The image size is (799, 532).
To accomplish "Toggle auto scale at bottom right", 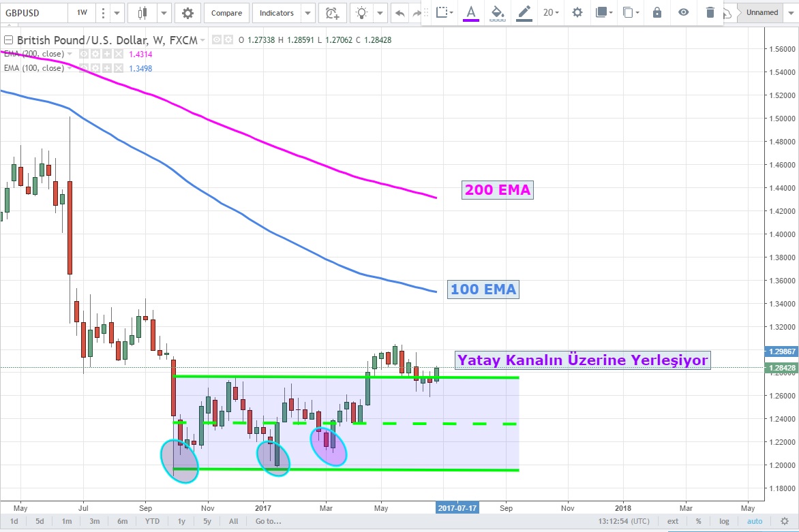I will coord(755,521).
